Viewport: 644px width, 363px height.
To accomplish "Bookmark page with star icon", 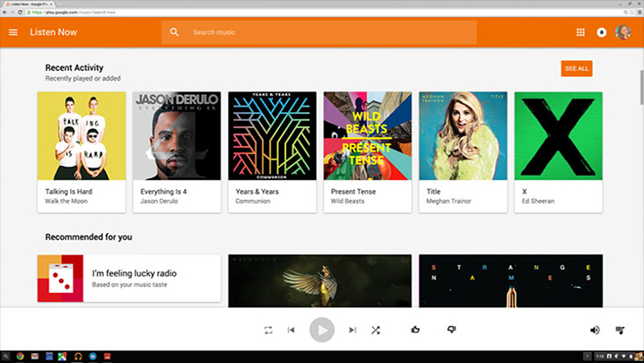I will (x=632, y=13).
